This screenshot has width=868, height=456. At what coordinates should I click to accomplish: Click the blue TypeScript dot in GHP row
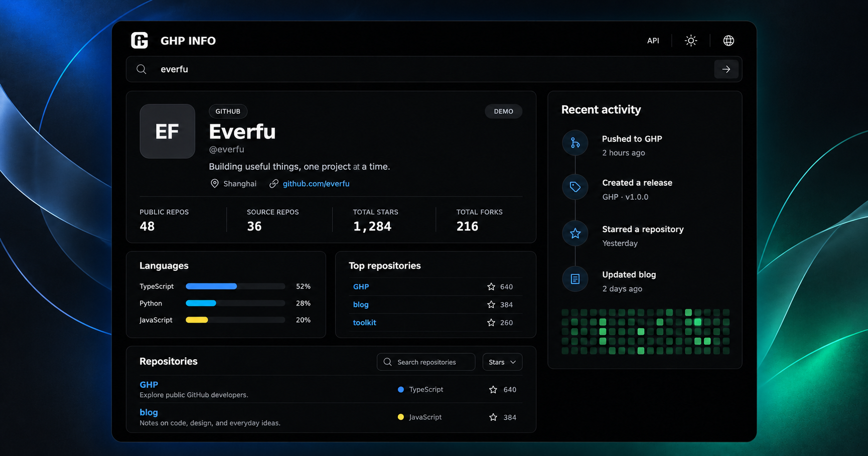(401, 389)
